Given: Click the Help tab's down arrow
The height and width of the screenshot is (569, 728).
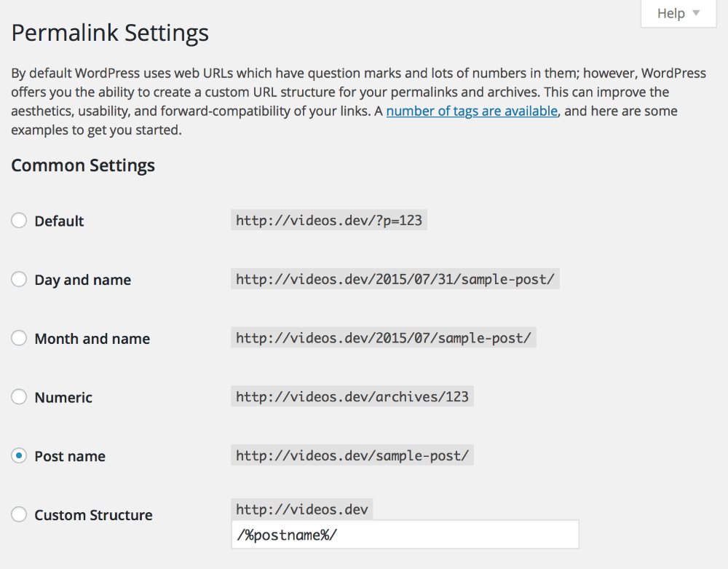Looking at the screenshot, I should tap(696, 13).
